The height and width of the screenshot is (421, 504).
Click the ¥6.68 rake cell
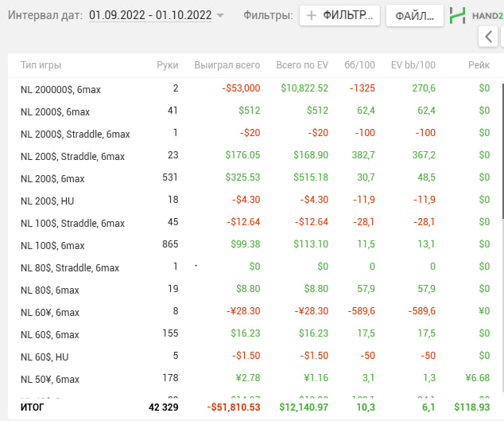pos(478,378)
